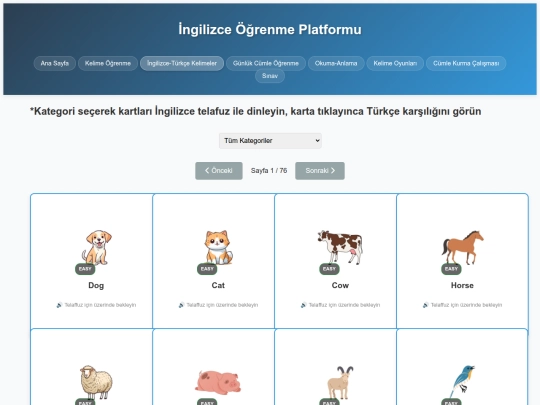The width and height of the screenshot is (540, 405).
Task: Click the speaker icon under Cow
Action: point(303,305)
